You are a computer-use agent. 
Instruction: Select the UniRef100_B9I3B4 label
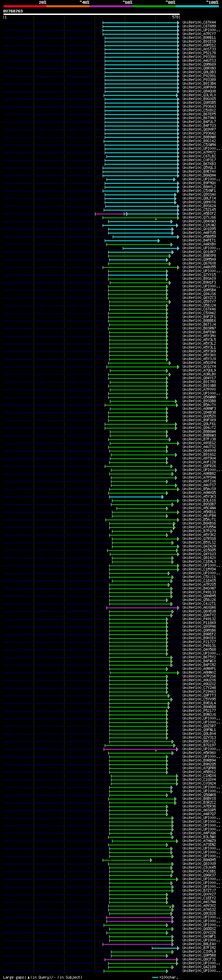pos(199,84)
